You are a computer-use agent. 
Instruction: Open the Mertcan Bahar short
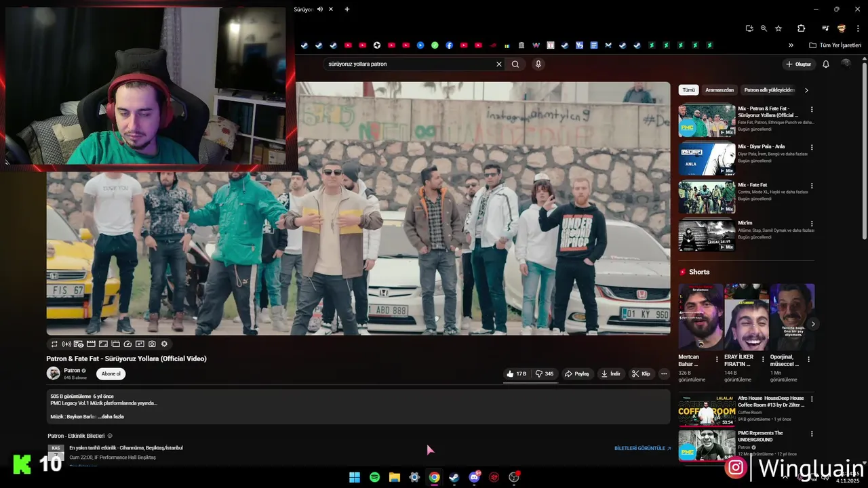point(701,317)
